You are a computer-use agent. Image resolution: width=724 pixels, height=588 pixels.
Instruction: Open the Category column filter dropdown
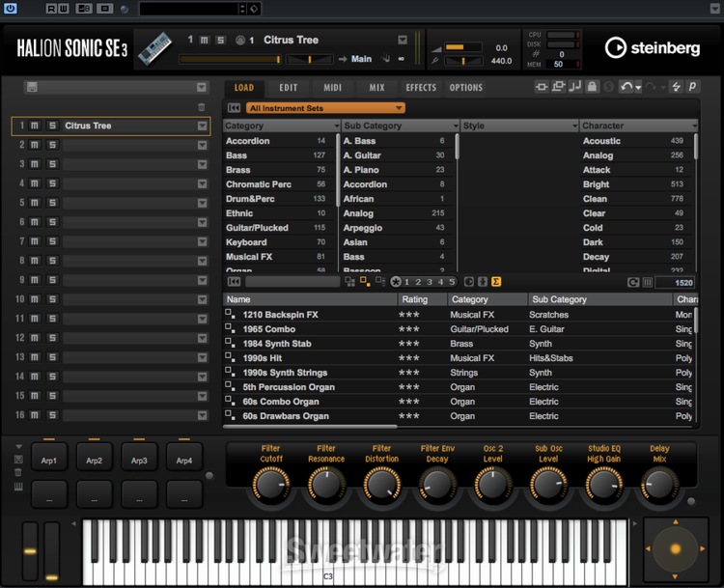click(335, 126)
